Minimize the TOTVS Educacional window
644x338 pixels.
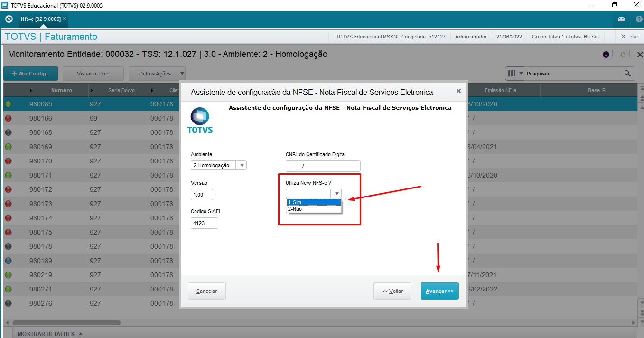pyautogui.click(x=593, y=5)
